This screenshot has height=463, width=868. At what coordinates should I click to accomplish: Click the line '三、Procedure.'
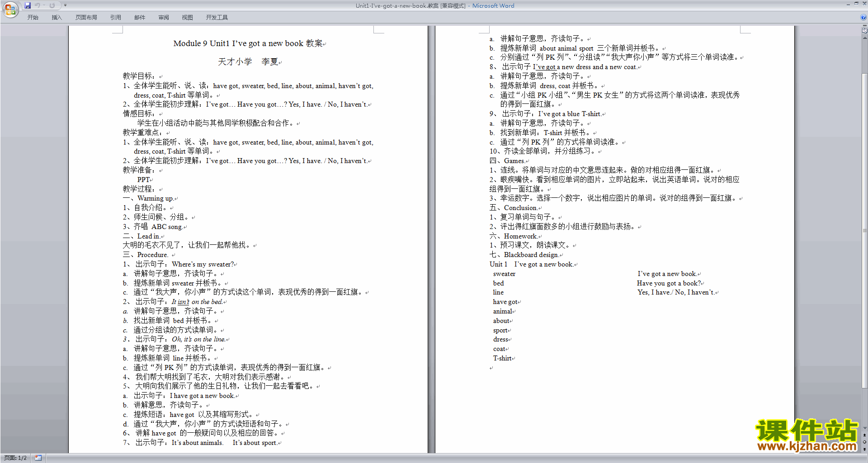pos(146,255)
